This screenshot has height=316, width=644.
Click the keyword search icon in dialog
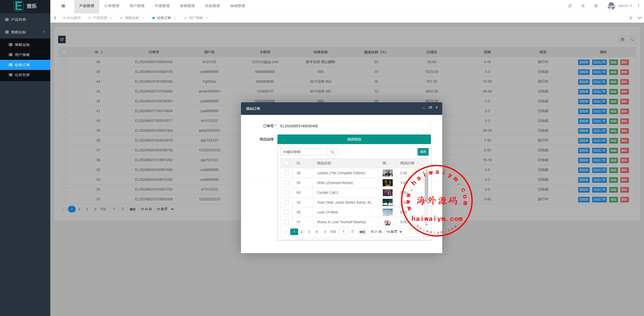[333, 152]
